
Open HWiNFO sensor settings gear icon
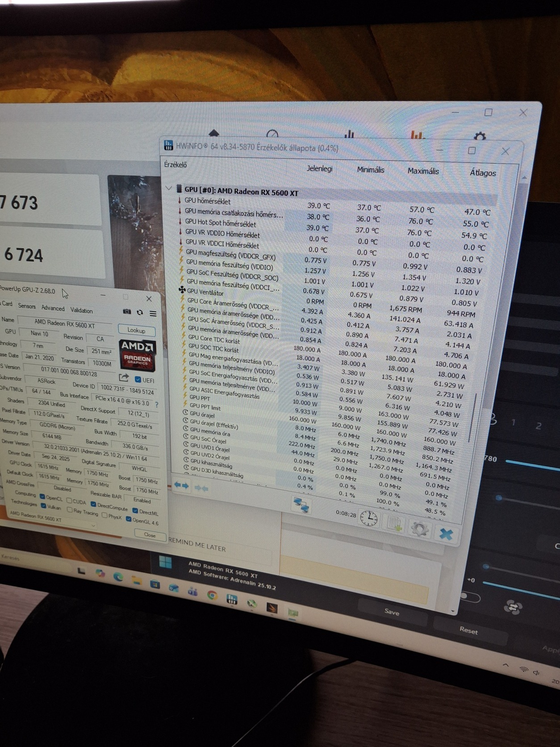419,529
